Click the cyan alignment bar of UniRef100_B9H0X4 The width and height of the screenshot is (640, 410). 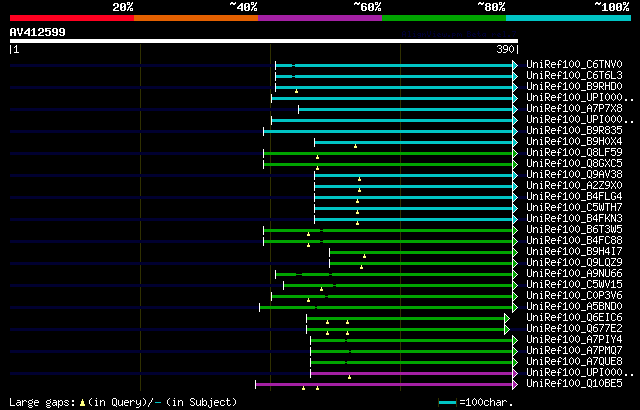pos(416,142)
